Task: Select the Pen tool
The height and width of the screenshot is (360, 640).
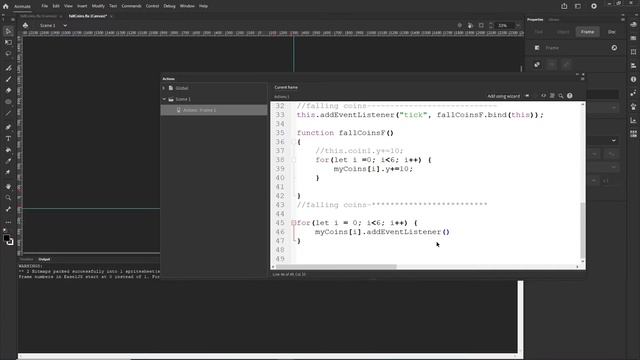Action: (8, 127)
